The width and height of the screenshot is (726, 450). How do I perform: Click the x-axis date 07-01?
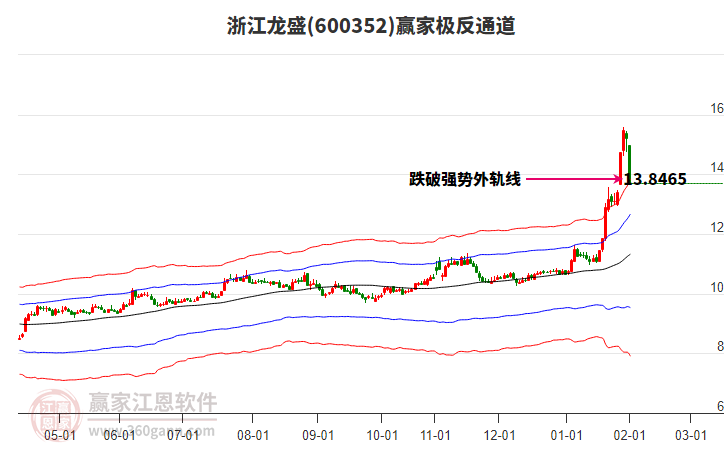(183, 435)
